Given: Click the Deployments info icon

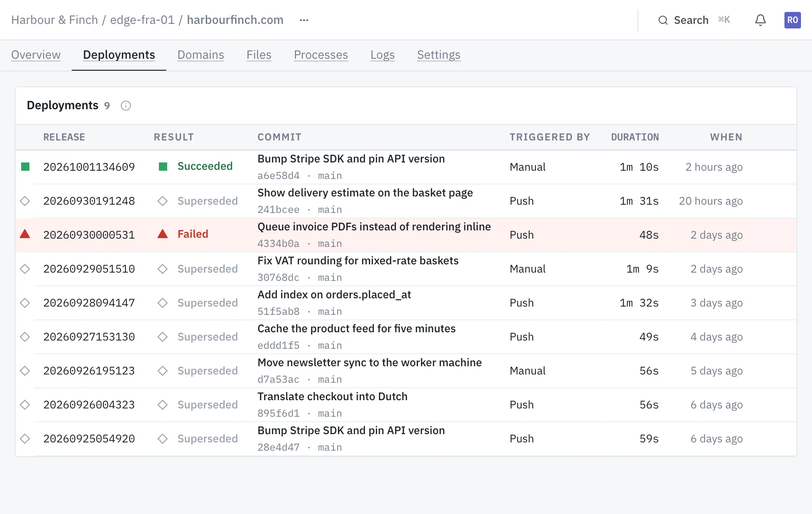Looking at the screenshot, I should click(126, 106).
